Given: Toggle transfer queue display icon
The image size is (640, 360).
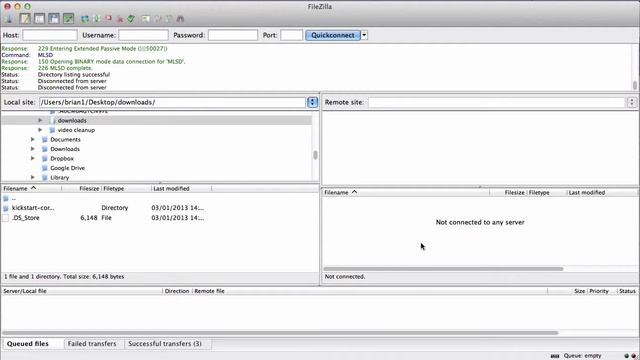Looking at the screenshot, I should 68,18.
